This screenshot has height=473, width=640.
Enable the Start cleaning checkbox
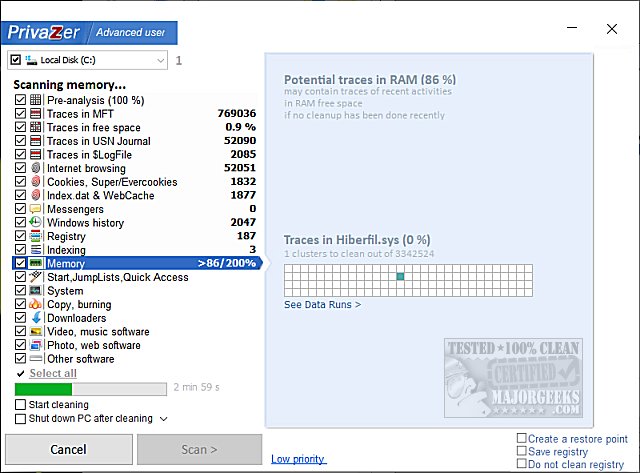pyautogui.click(x=20, y=404)
